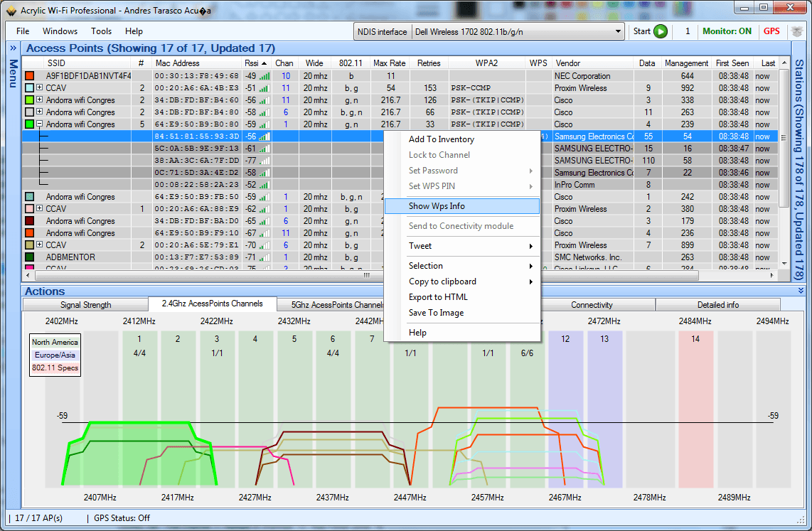The height and width of the screenshot is (531, 812).
Task: Open the NDIS interface adapter dropdown
Action: click(618, 31)
